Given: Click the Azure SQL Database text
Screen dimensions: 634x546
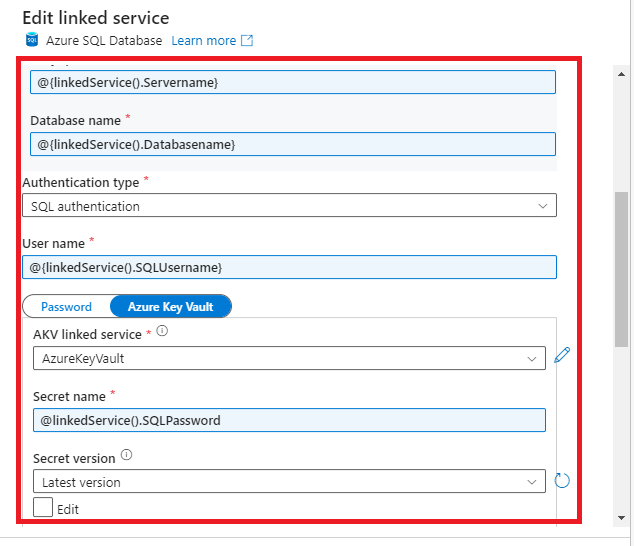Looking at the screenshot, I should (x=104, y=40).
